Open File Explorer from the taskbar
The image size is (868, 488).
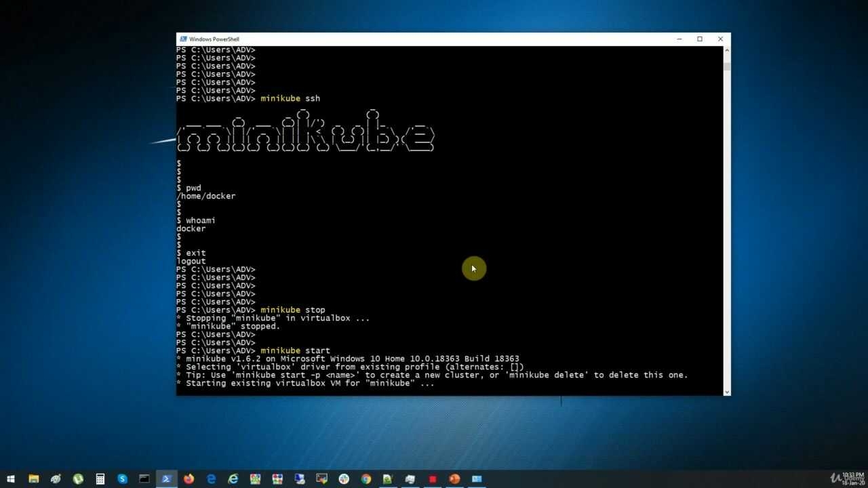point(33,479)
